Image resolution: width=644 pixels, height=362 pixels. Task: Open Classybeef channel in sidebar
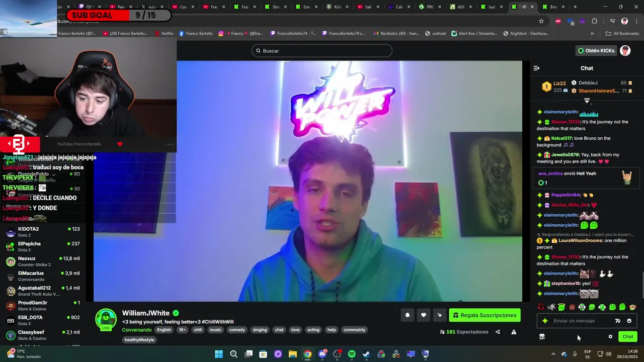tap(43, 335)
